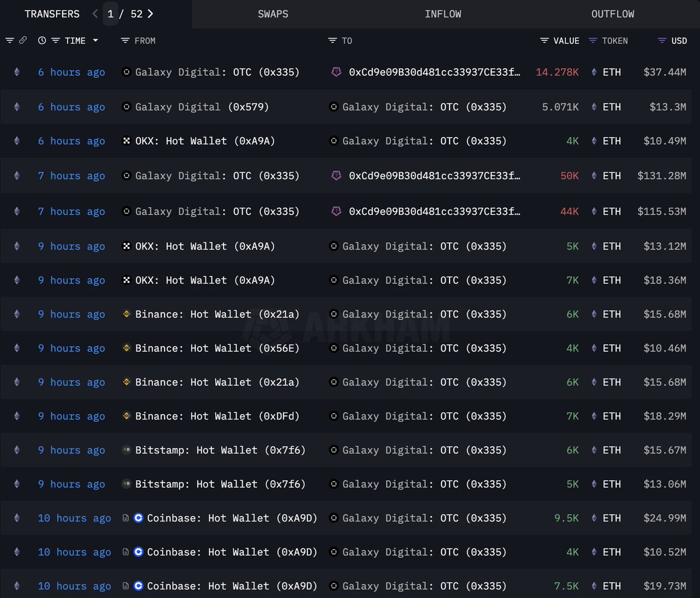Click Coinbase logo in 9.5K ETH row

click(138, 517)
